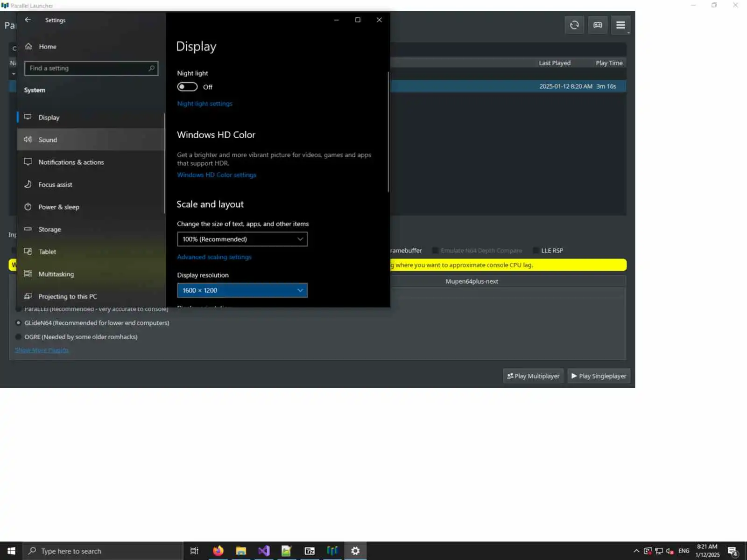
Task: Open the Windows Start menu
Action: click(11, 551)
